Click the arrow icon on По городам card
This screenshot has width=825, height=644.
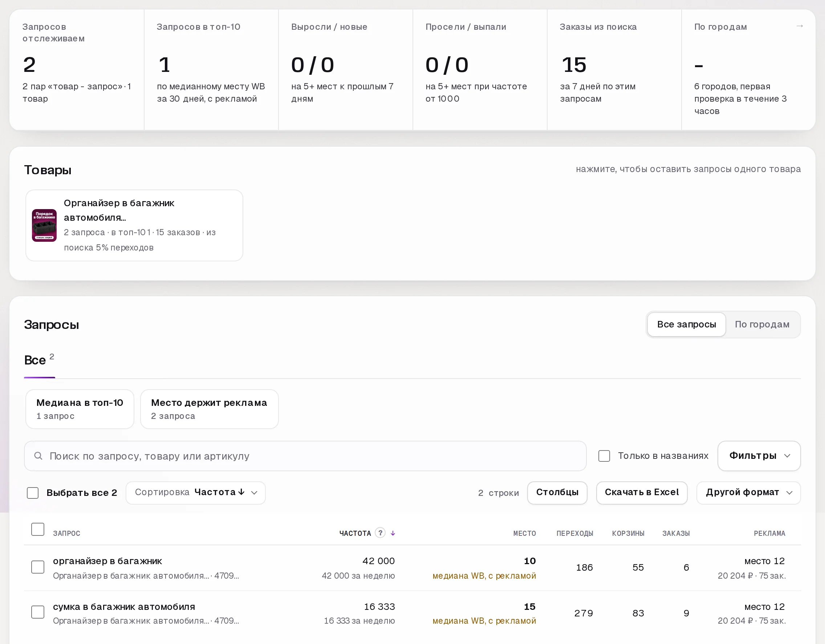[799, 26]
